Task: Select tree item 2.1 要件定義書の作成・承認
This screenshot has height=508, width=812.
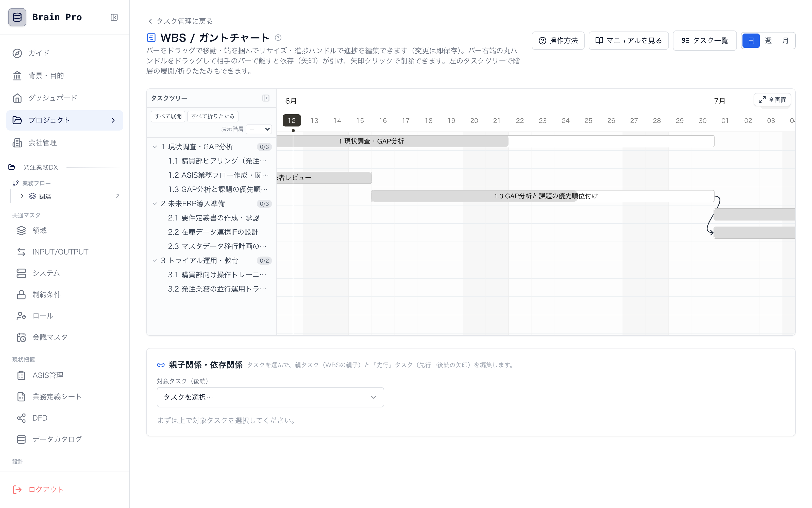Action: point(214,218)
